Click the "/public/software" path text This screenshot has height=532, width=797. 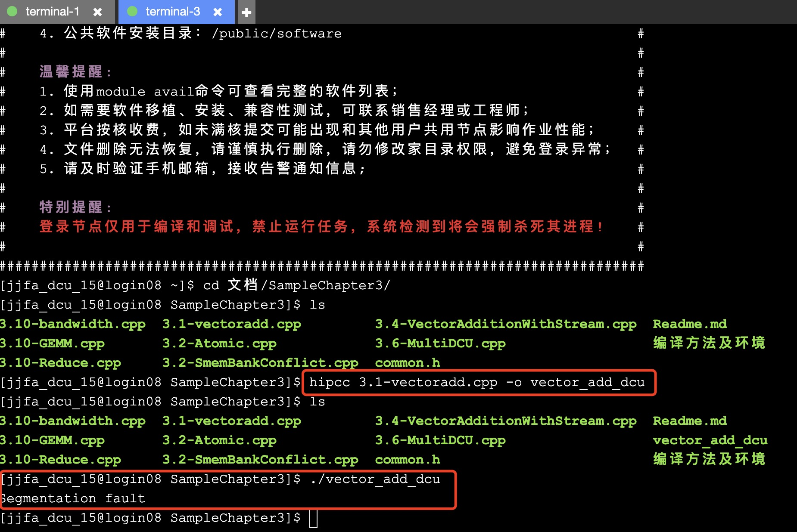click(x=277, y=34)
